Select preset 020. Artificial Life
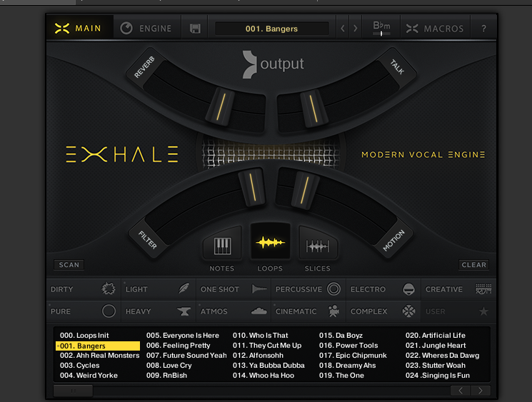Screen dimensions: 532x402 tap(436, 335)
